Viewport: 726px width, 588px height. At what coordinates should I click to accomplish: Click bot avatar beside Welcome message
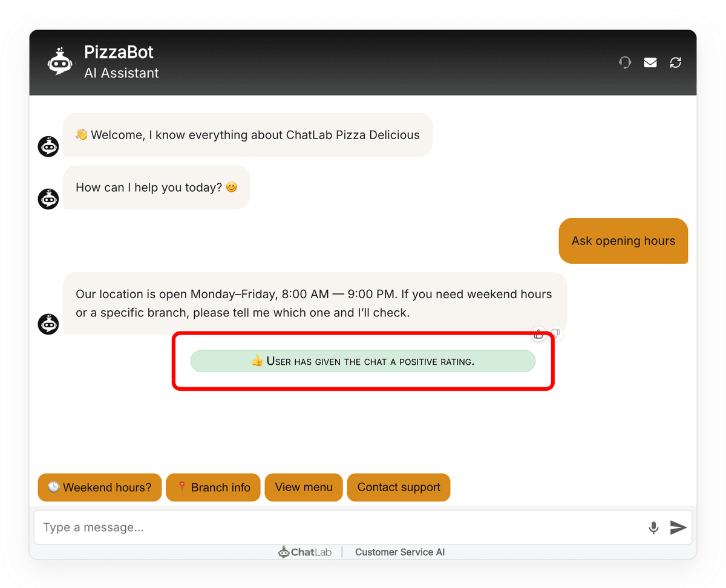pos(48,146)
